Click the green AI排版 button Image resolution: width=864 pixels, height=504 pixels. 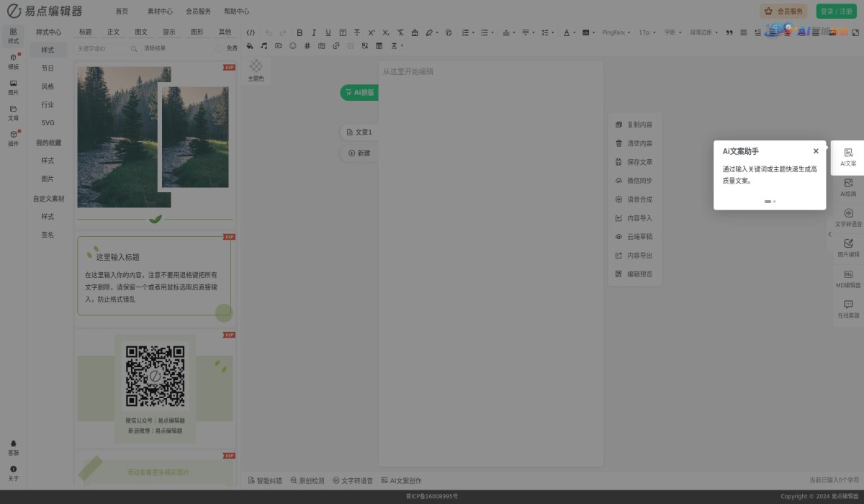coord(359,92)
